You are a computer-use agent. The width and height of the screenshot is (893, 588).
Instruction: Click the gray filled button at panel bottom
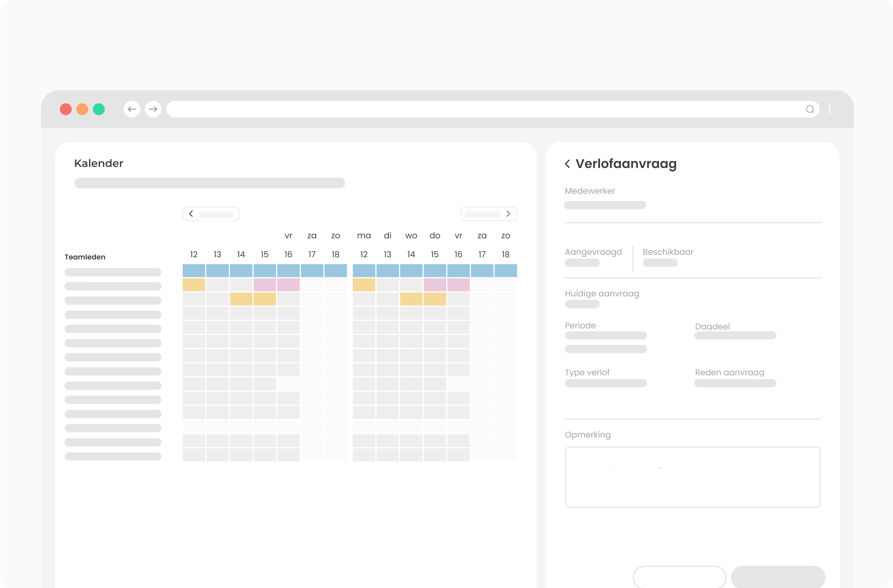pos(778,577)
